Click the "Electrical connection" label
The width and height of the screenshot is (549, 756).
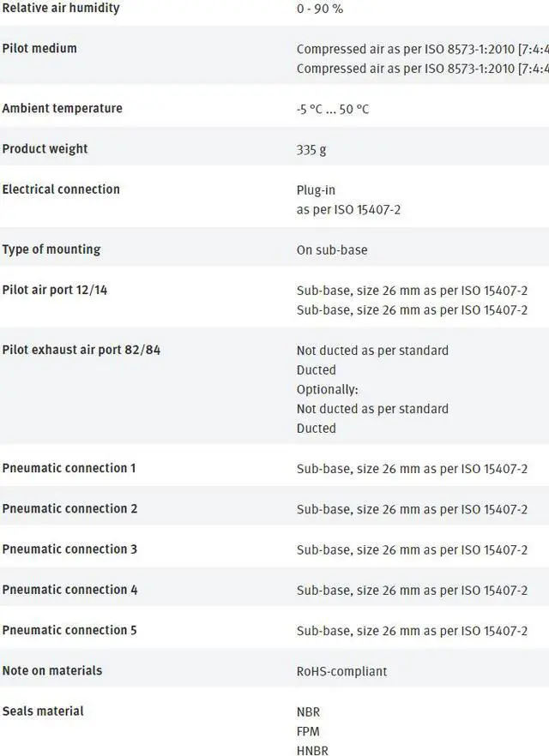61,189
